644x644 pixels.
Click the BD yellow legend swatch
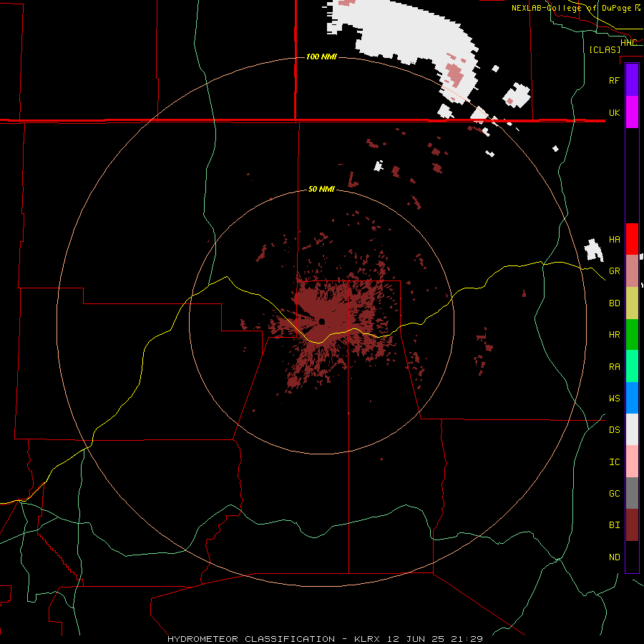click(632, 303)
